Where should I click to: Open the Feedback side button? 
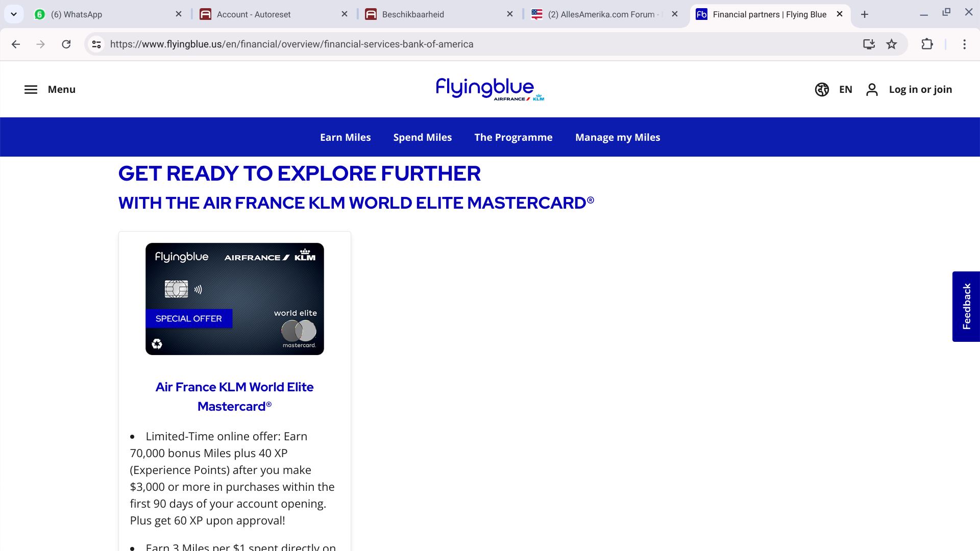click(966, 307)
